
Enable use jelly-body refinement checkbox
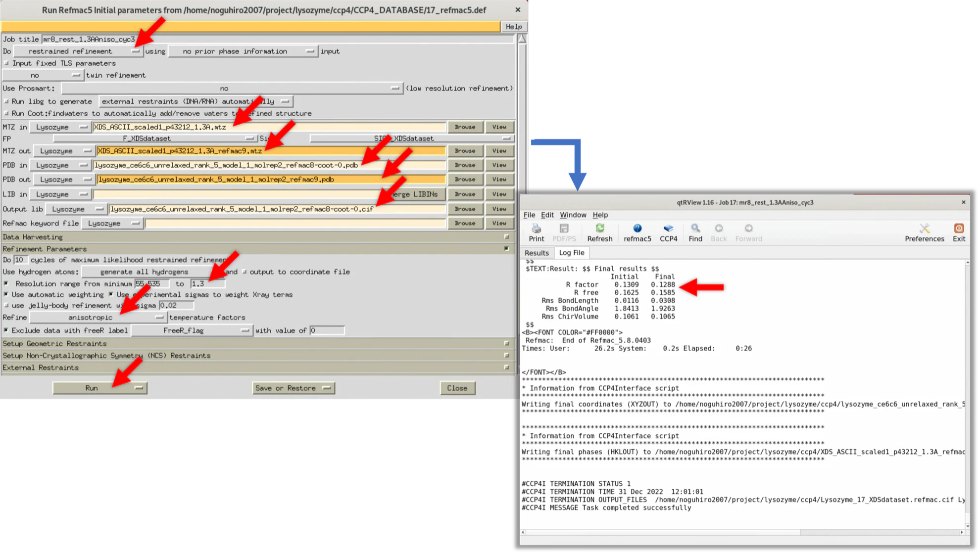click(6, 305)
